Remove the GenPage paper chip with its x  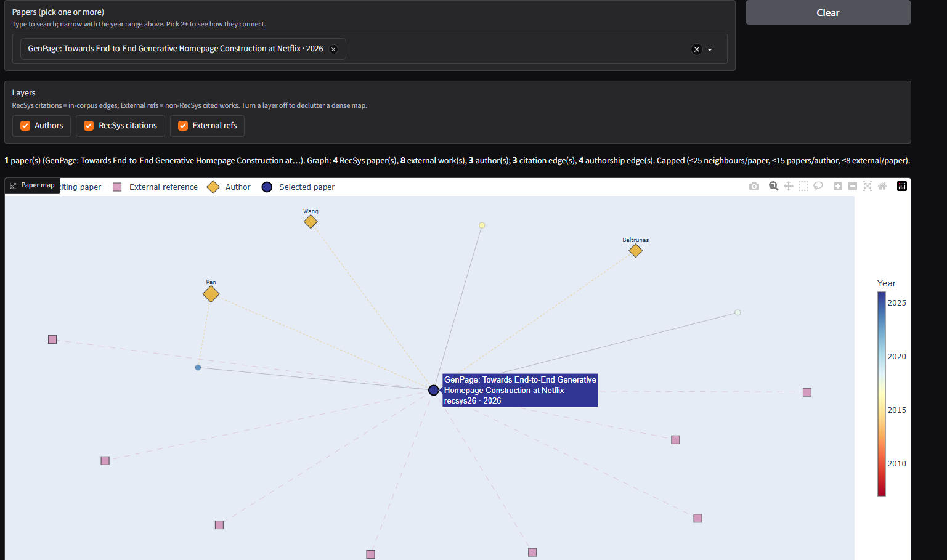point(333,49)
